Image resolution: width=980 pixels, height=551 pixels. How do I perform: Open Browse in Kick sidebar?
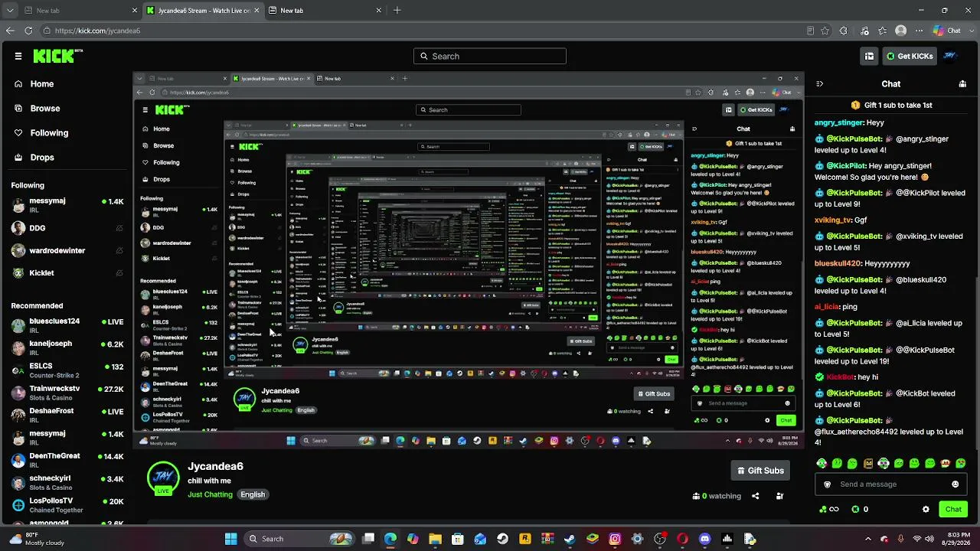pyautogui.click(x=45, y=109)
